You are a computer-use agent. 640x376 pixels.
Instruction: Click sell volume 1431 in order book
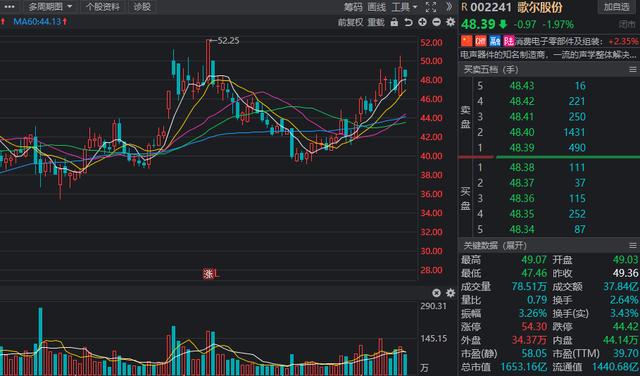(x=574, y=132)
